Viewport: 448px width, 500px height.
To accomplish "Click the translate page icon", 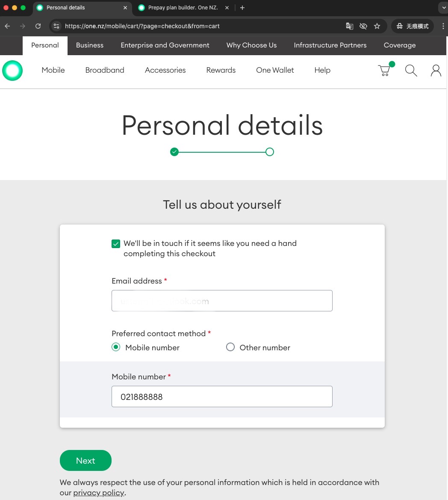I will point(350,26).
